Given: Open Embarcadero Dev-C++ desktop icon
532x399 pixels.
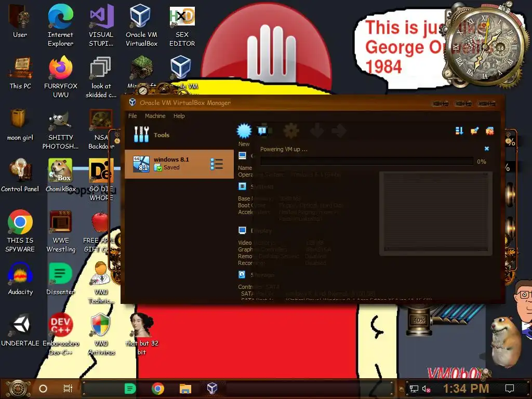Looking at the screenshot, I should click(60, 334).
